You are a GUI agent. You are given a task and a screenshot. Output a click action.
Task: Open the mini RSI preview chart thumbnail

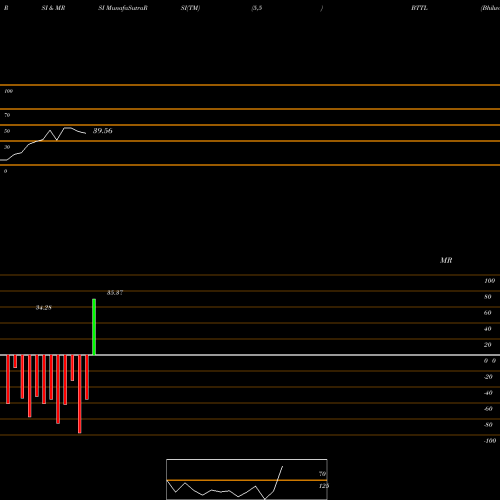[247, 479]
